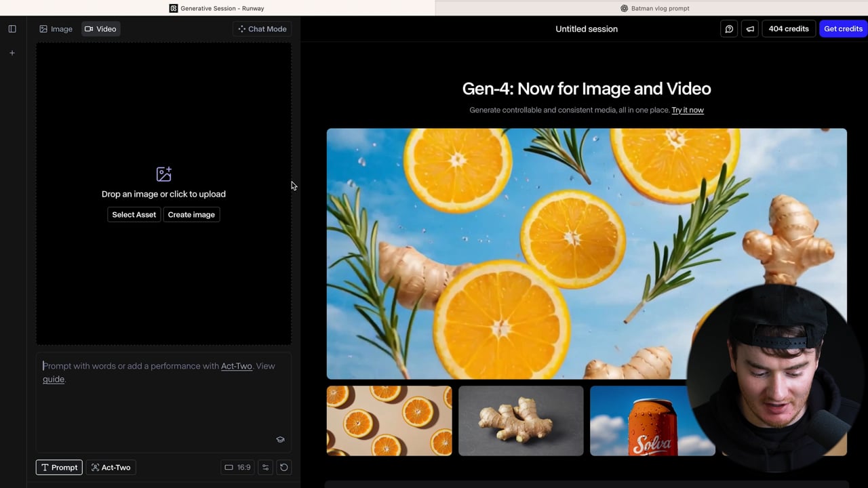Open the help chat bubble icon

pyautogui.click(x=729, y=29)
